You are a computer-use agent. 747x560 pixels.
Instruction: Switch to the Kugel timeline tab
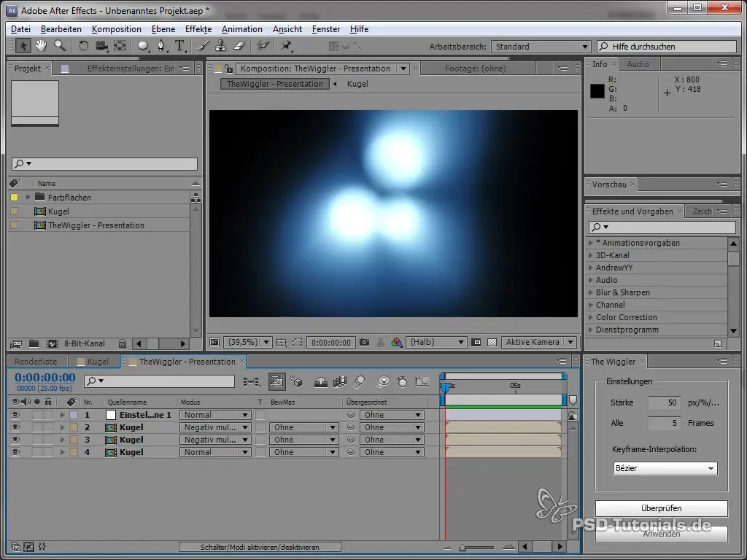93,362
